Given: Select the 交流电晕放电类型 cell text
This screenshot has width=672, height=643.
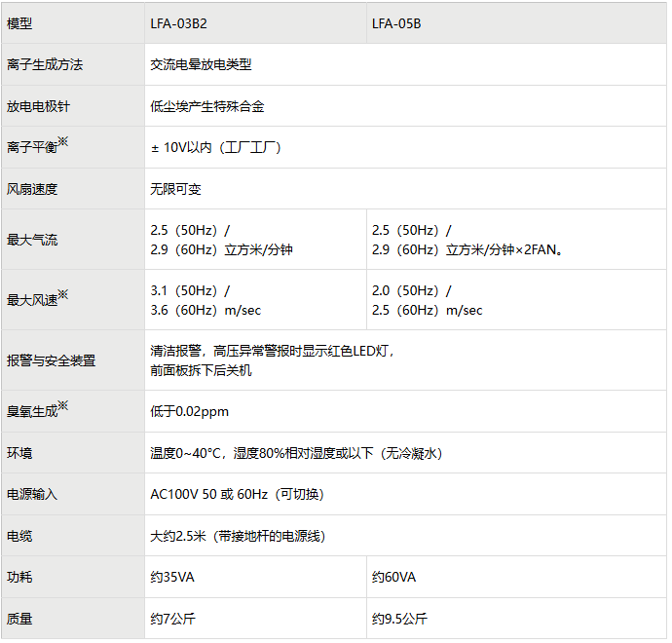Looking at the screenshot, I should tap(202, 65).
